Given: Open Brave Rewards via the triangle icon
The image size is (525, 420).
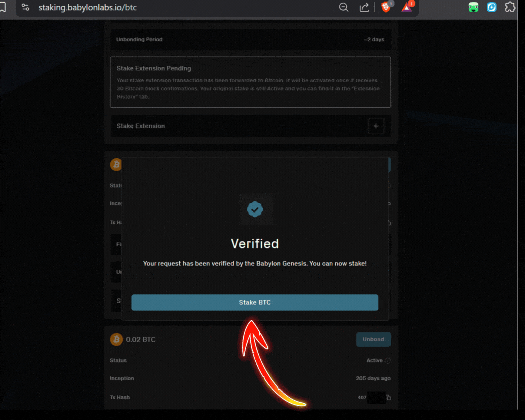Looking at the screenshot, I should click(x=407, y=7).
